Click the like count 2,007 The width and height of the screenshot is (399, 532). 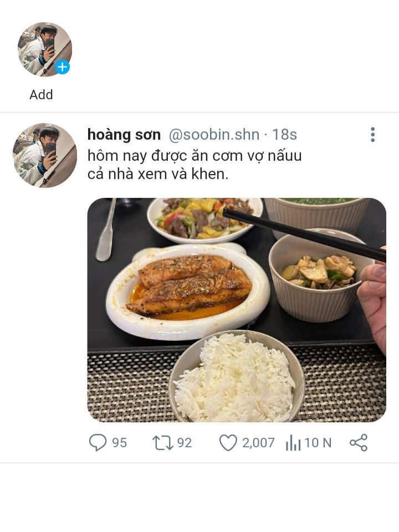click(x=258, y=443)
